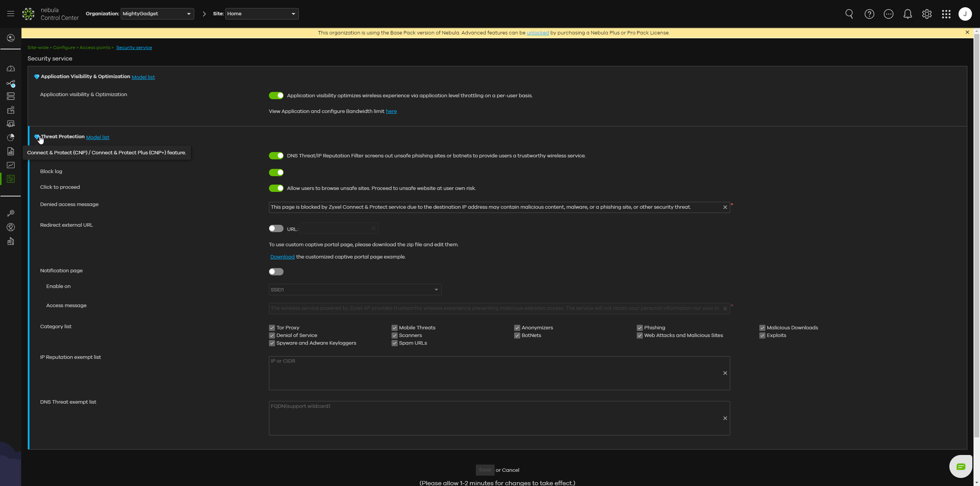Expand the SSID1 Enable on dropdown
Screen dimensions: 980x486
pos(355,290)
